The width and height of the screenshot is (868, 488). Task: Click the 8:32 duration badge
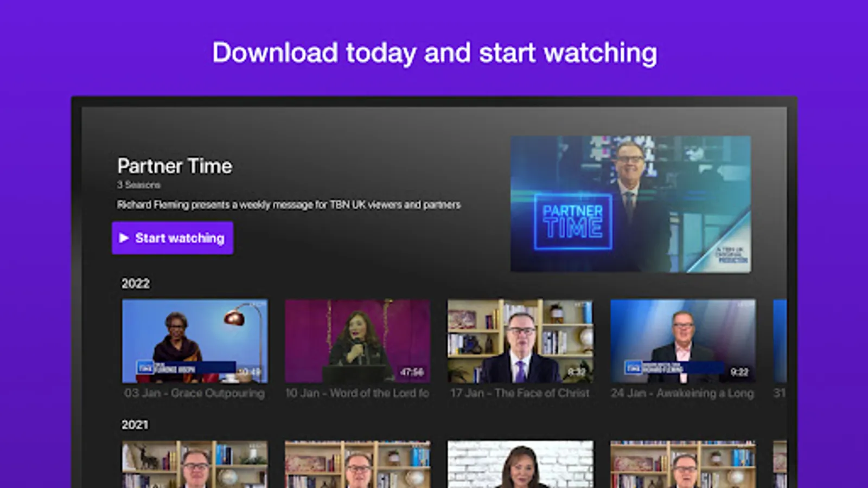[x=576, y=372]
